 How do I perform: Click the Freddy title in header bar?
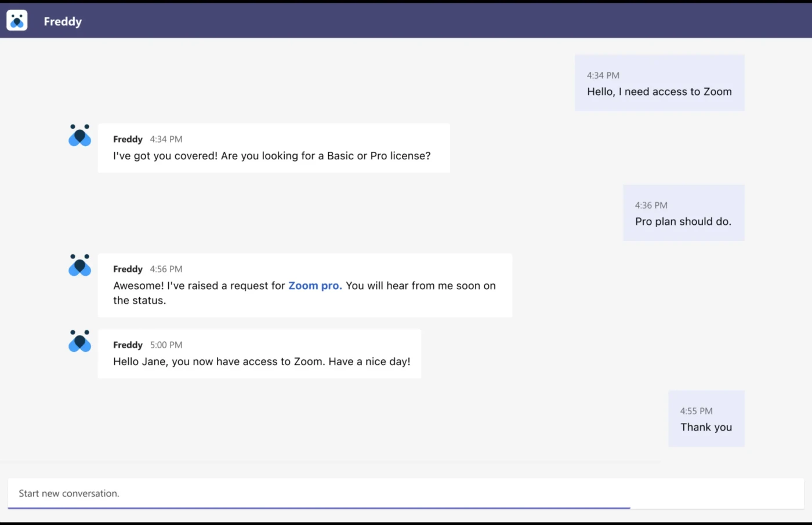coord(63,21)
